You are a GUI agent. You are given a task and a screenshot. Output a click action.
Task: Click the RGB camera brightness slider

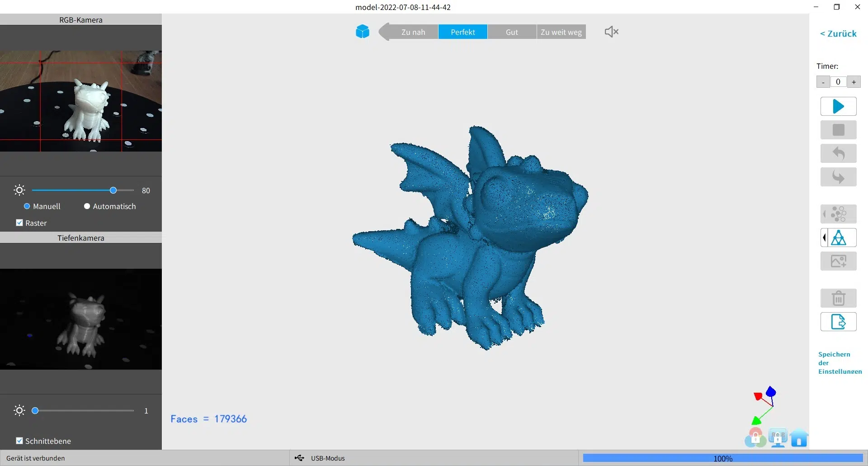pyautogui.click(x=83, y=190)
